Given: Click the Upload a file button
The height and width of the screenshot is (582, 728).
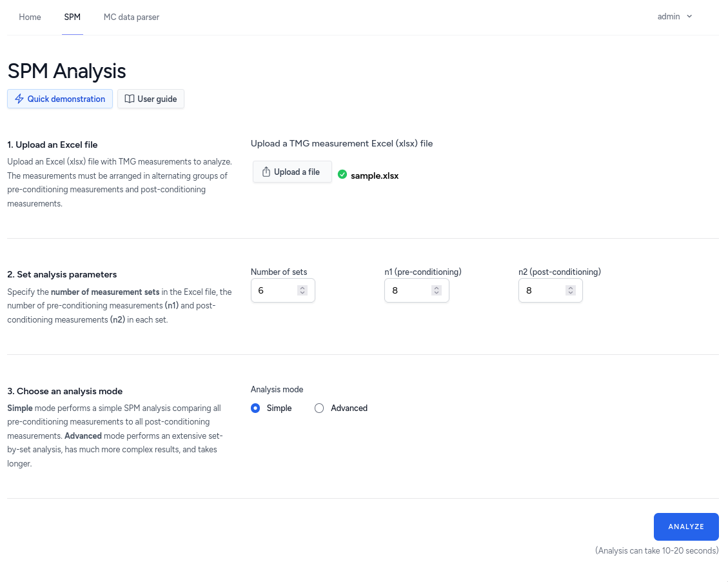Looking at the screenshot, I should [x=292, y=172].
